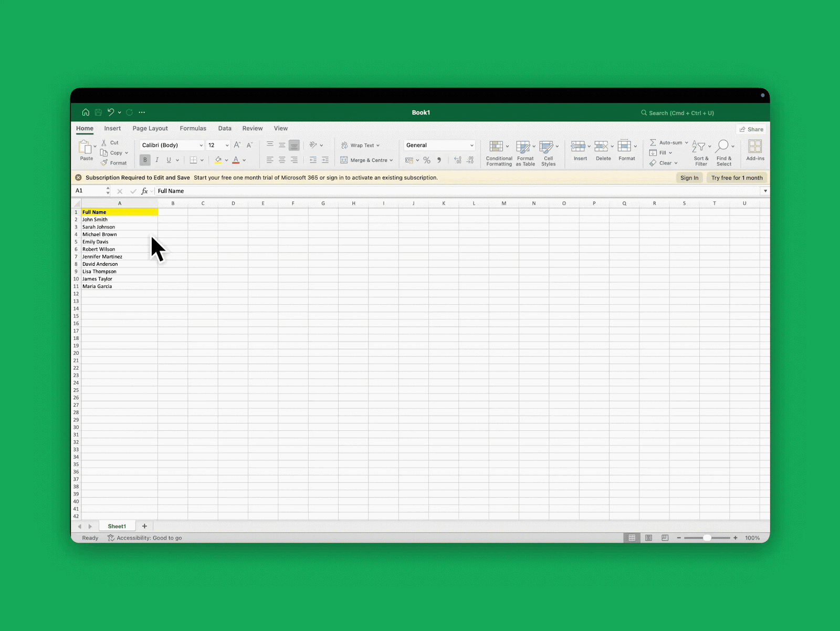Toggle bold formatting in the ribbon
Screen dimensions: 840x631
pos(145,160)
